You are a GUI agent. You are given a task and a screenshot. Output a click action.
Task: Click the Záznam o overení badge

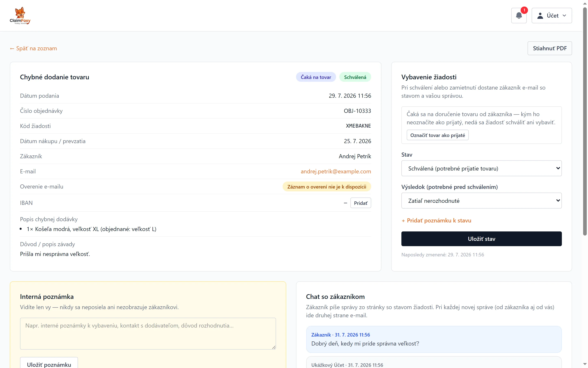click(326, 187)
